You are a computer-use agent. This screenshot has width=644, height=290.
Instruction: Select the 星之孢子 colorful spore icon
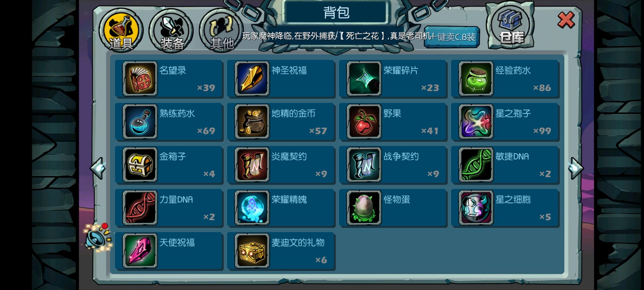476,122
